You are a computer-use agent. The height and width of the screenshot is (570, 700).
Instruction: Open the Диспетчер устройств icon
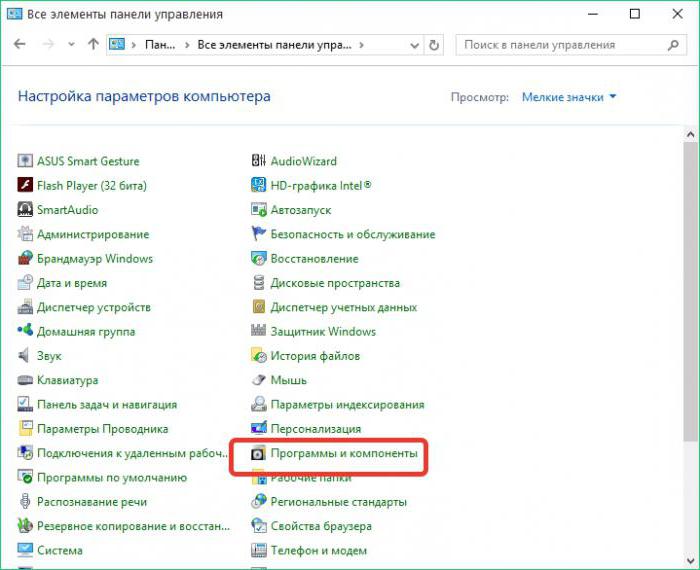tap(25, 307)
